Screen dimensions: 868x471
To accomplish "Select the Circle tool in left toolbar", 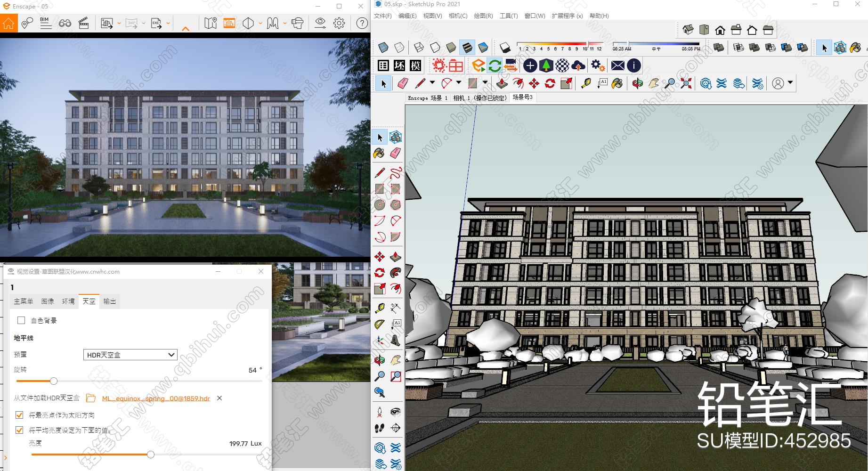I will pyautogui.click(x=380, y=204).
